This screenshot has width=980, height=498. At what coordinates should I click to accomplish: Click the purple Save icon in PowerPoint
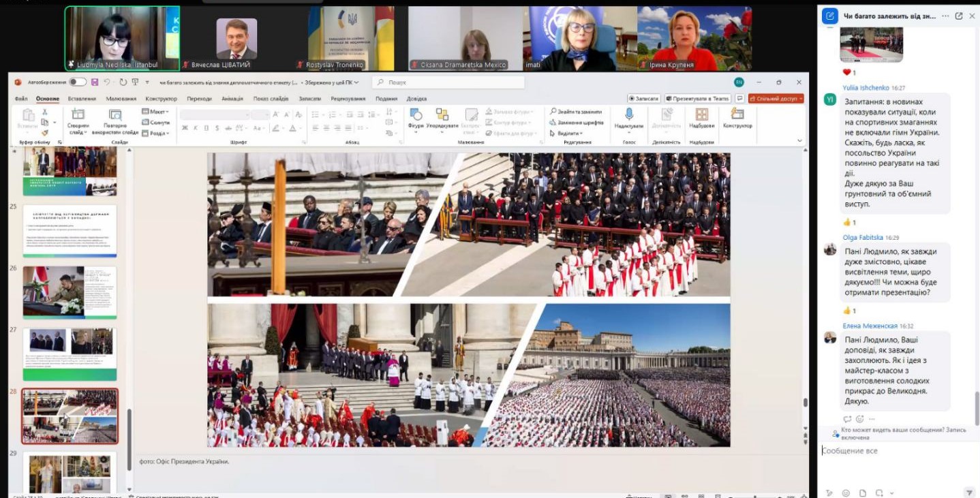(95, 82)
